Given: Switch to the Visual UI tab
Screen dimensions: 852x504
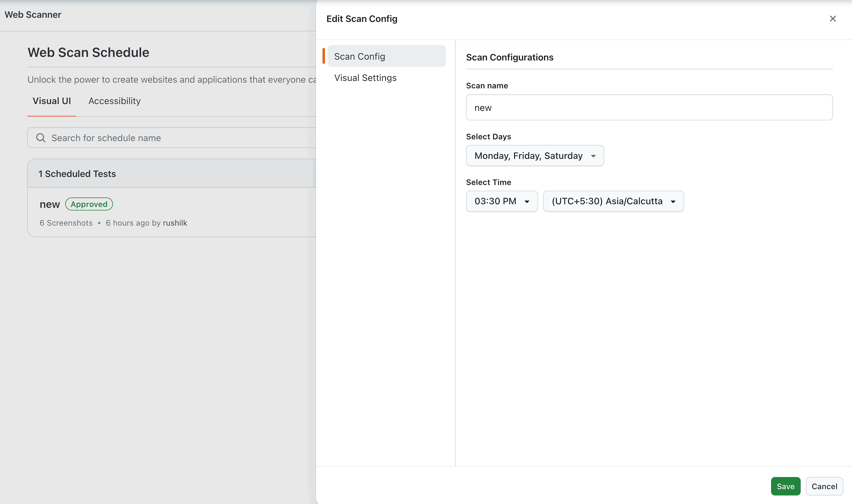Looking at the screenshot, I should point(52,101).
